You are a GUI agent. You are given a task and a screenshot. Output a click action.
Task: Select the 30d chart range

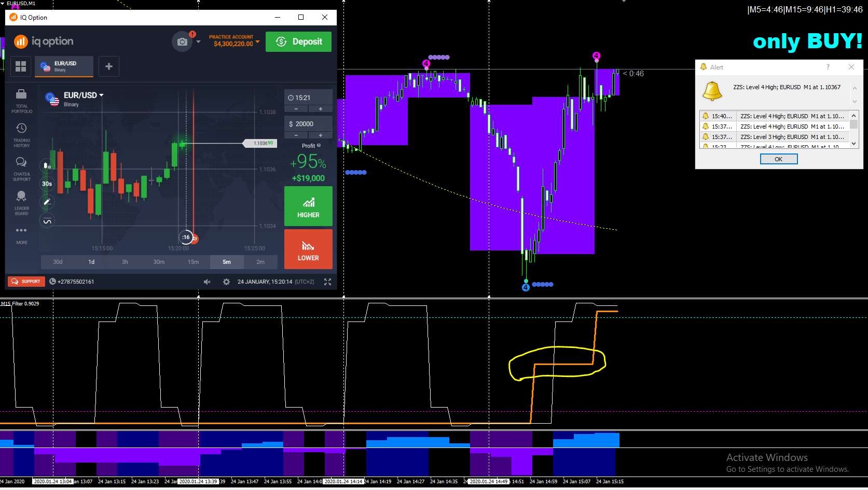[x=58, y=262]
